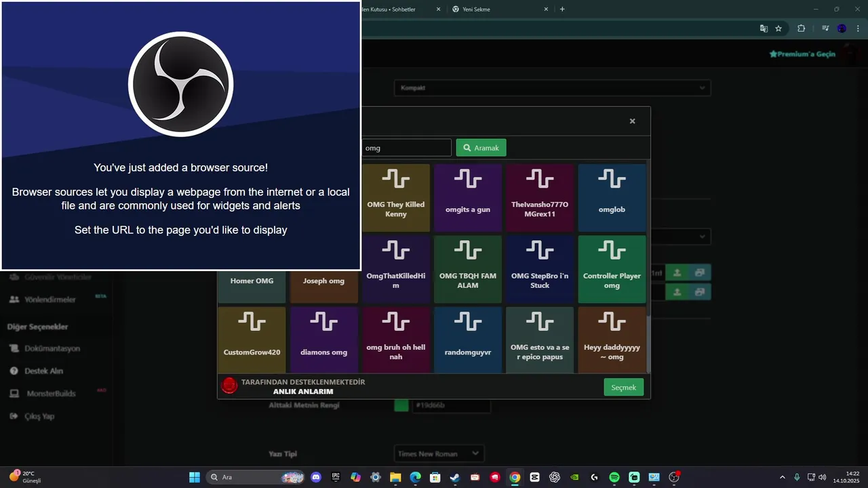The height and width of the screenshot is (488, 868).
Task: Pick the 'TheIvansho777OMGrex11' sound tile
Action: [540, 198]
